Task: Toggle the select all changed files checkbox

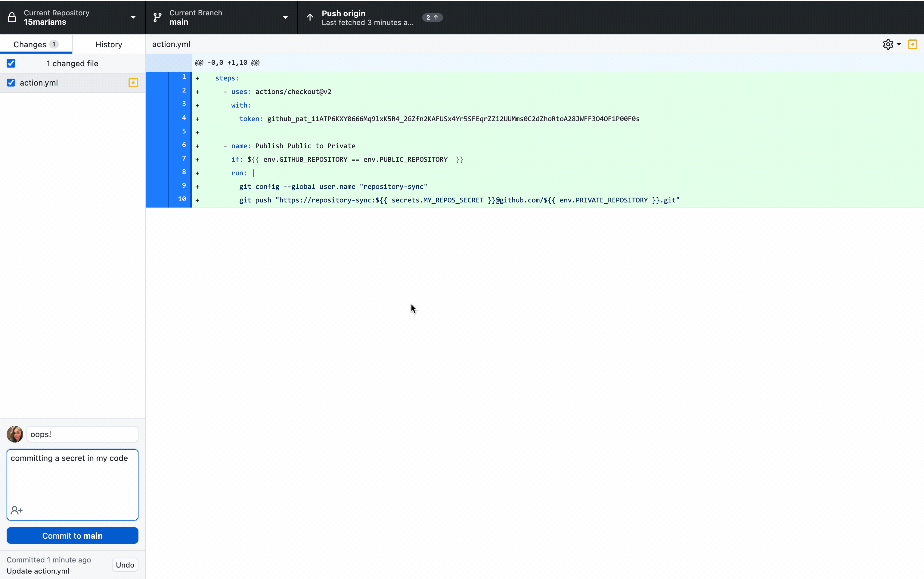Action: tap(11, 64)
